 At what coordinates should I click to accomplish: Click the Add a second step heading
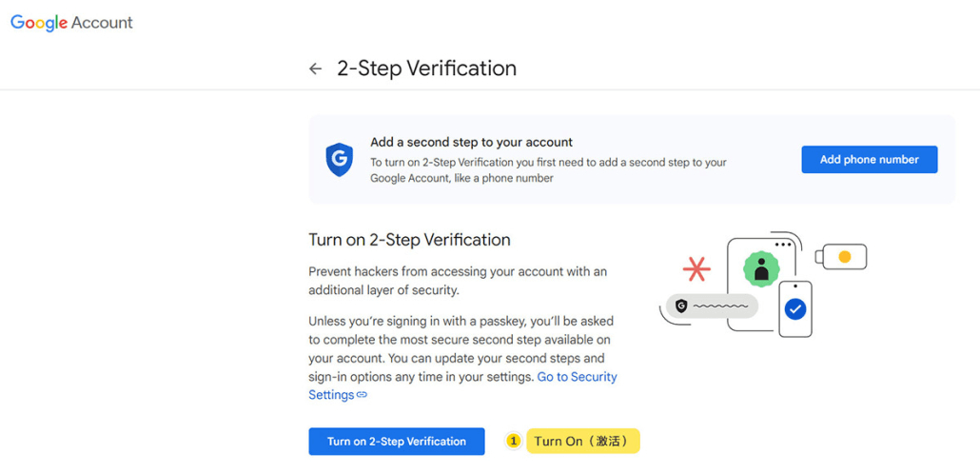coord(471,143)
